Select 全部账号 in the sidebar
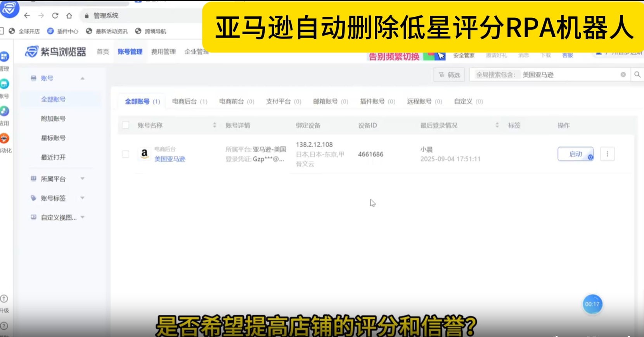This screenshot has width=644, height=337. [x=53, y=99]
